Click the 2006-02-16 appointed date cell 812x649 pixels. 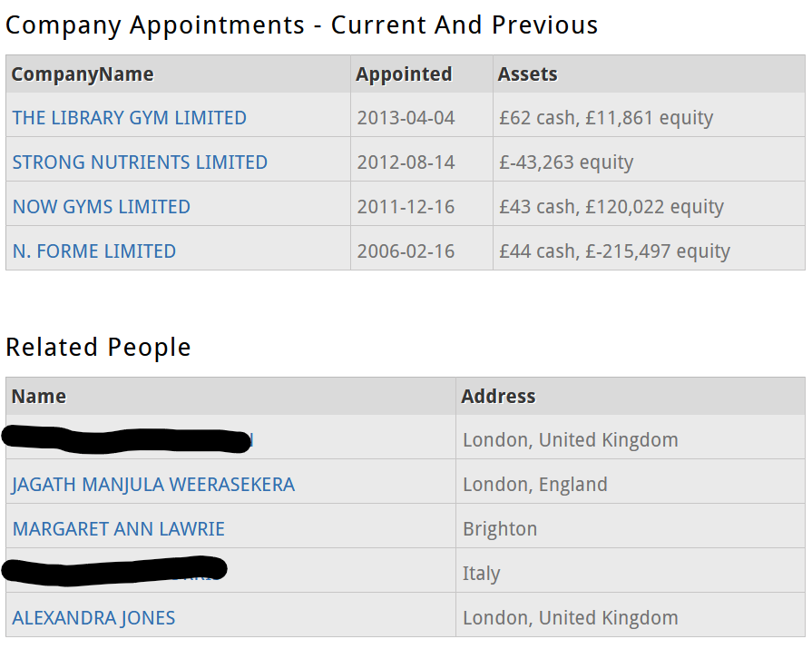tap(406, 251)
